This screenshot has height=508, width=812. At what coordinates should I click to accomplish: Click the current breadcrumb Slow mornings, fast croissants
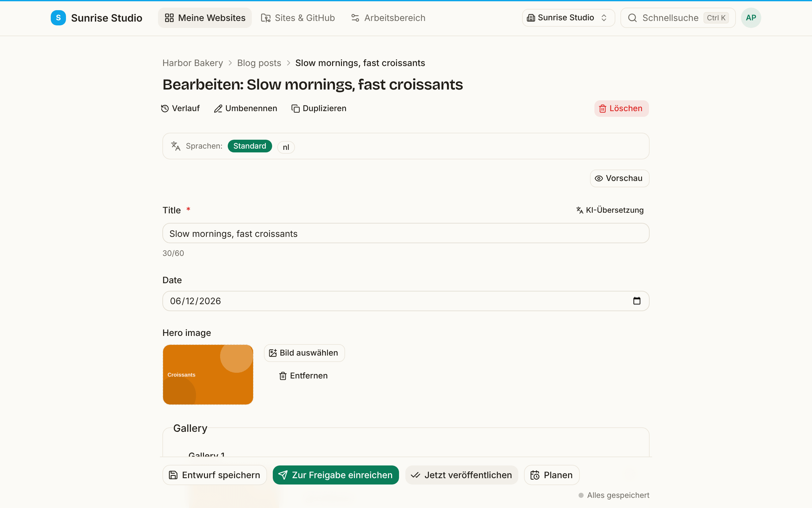[x=360, y=63]
